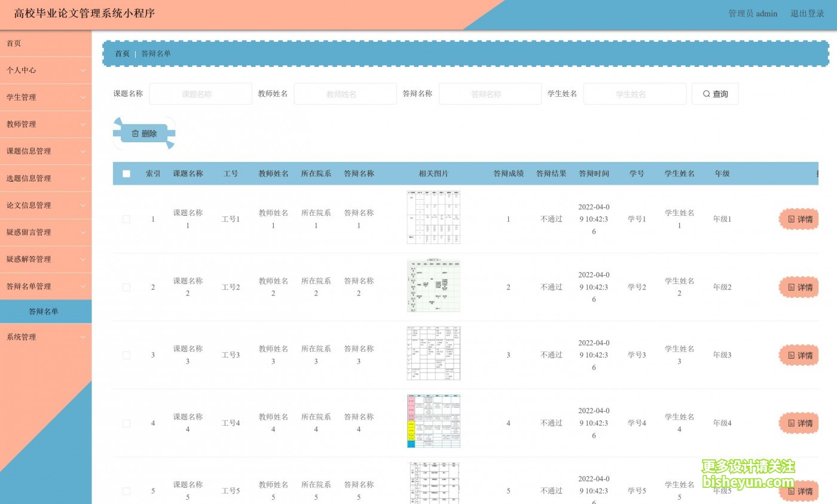
Task: Click the 年级3 cell
Action: click(722, 355)
